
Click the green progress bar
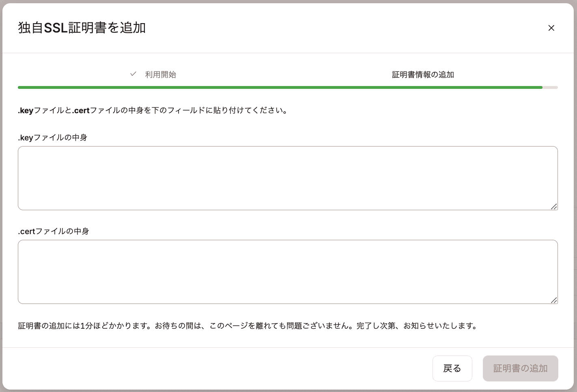tap(280, 87)
